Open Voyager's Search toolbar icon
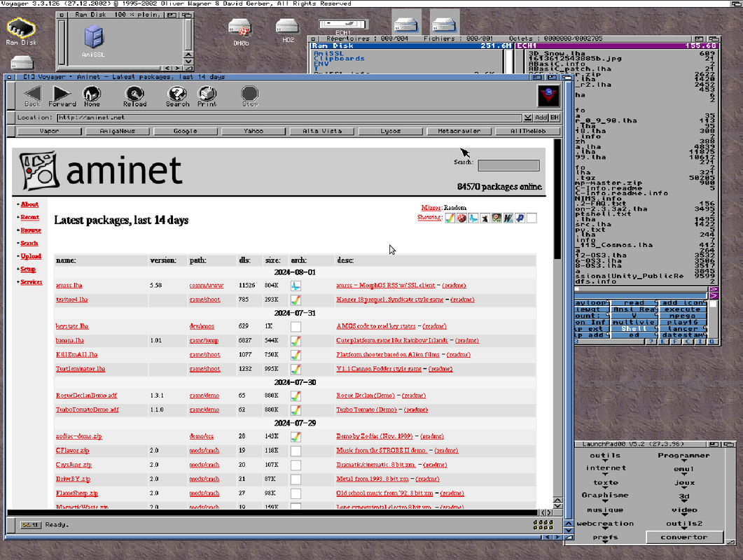This screenshot has height=560, width=743. 177,96
